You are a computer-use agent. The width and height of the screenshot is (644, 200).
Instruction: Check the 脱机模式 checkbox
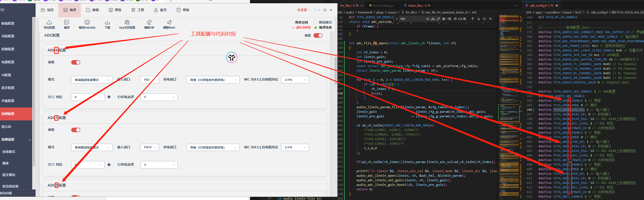click(315, 22)
